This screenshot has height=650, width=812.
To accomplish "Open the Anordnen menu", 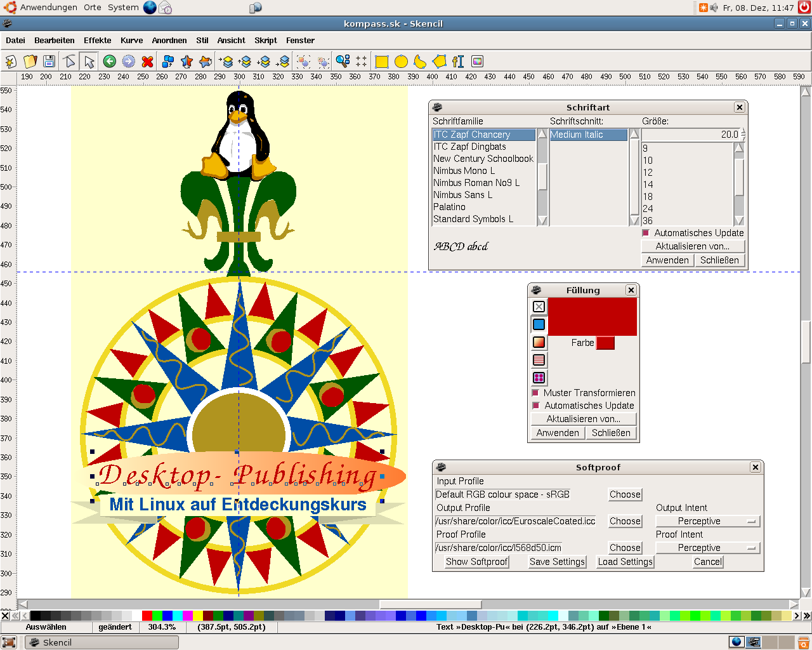I will (169, 40).
